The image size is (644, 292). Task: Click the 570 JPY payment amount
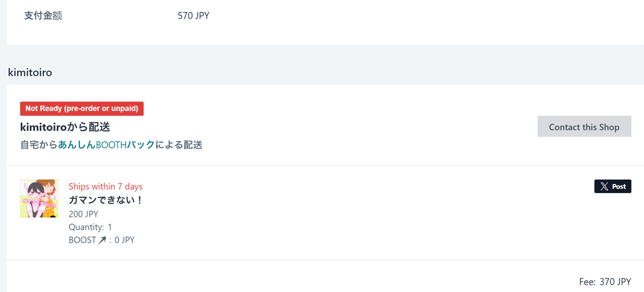193,16
